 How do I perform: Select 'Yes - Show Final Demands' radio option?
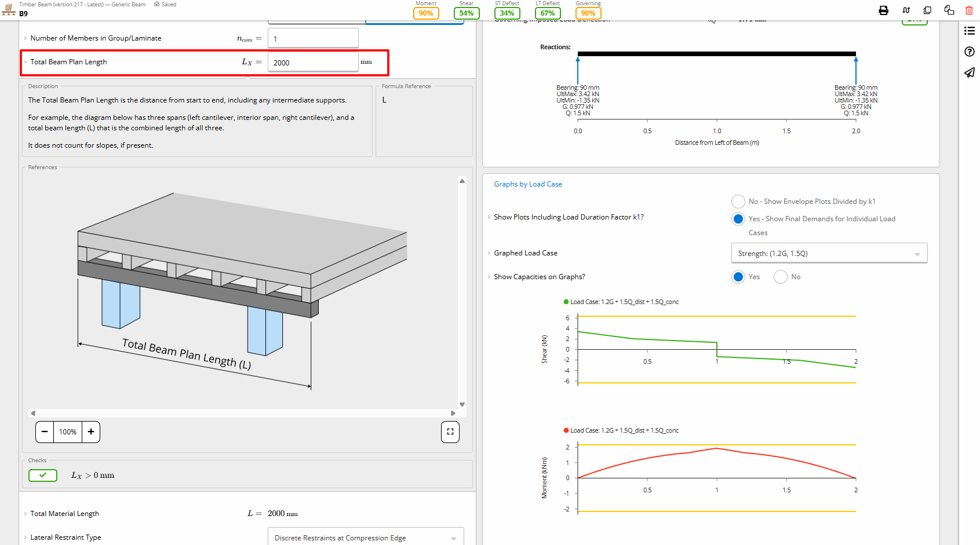[738, 219]
